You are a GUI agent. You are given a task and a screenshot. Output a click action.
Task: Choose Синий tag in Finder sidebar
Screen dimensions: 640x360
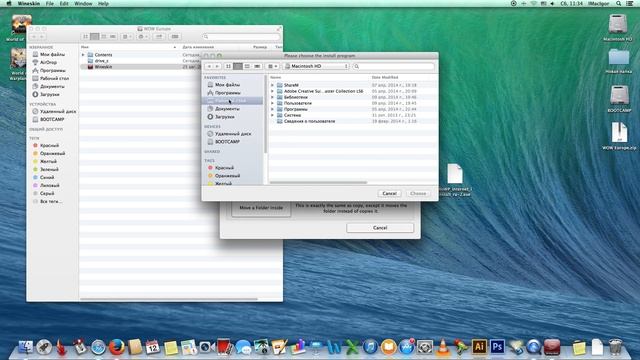[47, 178]
